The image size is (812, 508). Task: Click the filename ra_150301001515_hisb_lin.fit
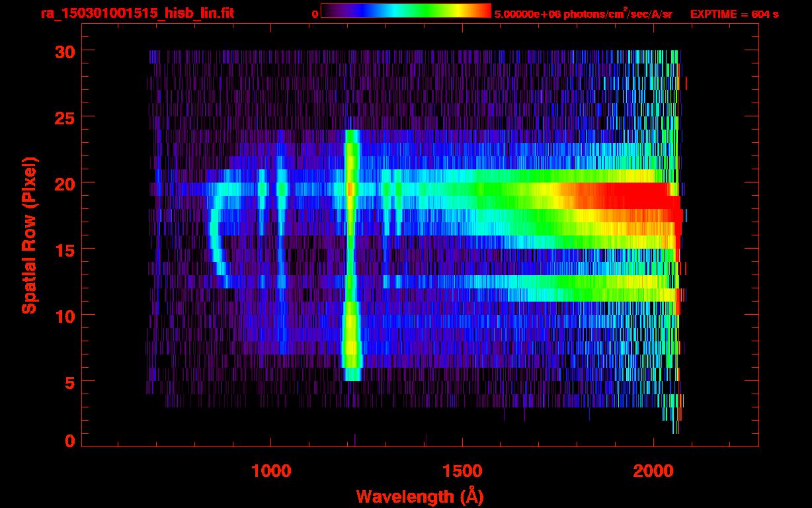point(137,13)
